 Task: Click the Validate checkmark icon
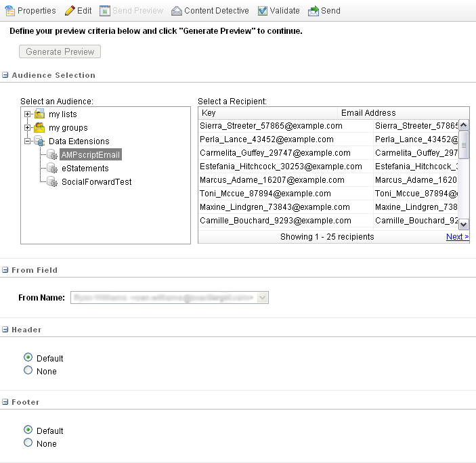coord(263,11)
